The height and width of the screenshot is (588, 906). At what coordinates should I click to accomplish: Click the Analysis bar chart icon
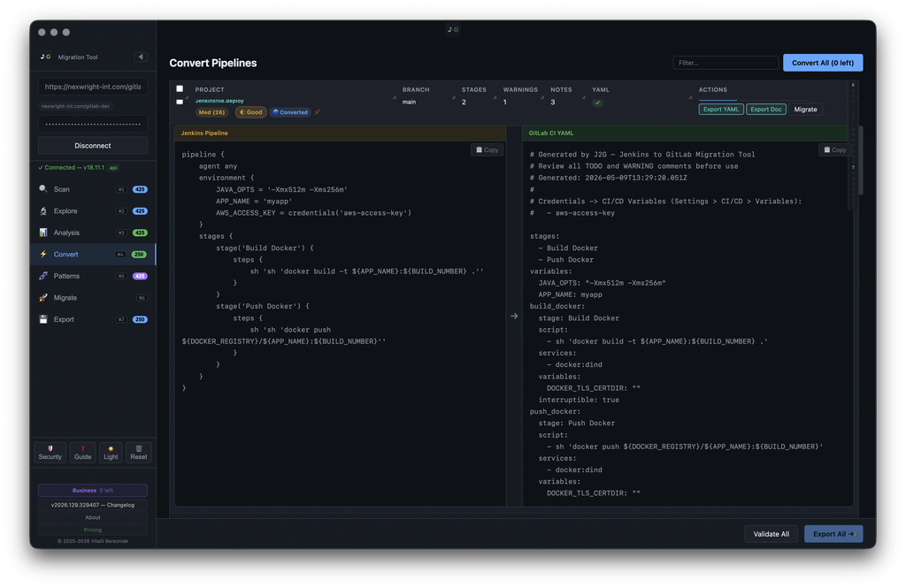click(x=43, y=233)
